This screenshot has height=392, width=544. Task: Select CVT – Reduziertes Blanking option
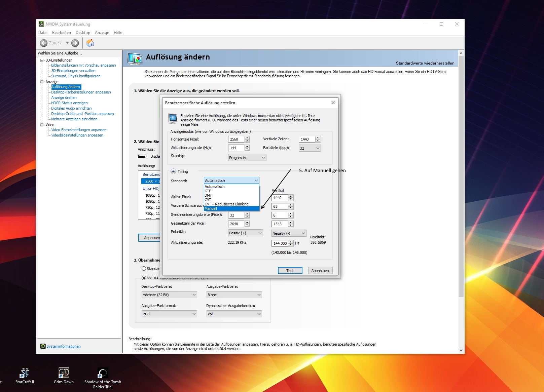pos(232,204)
